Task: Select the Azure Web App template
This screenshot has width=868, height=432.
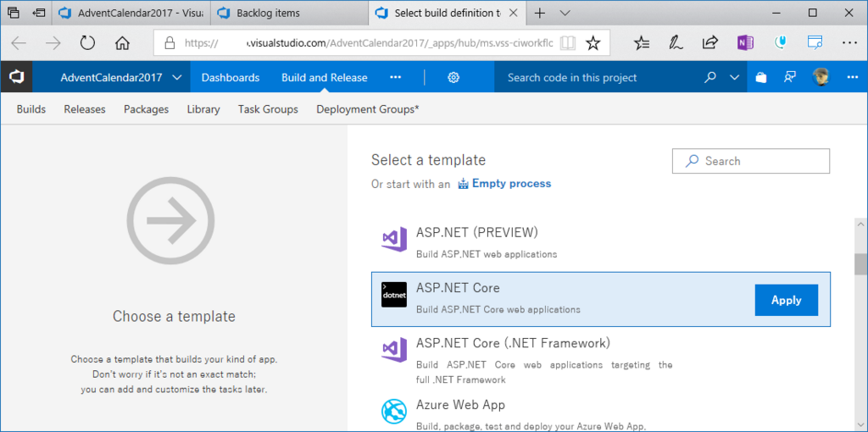Action: click(x=460, y=405)
